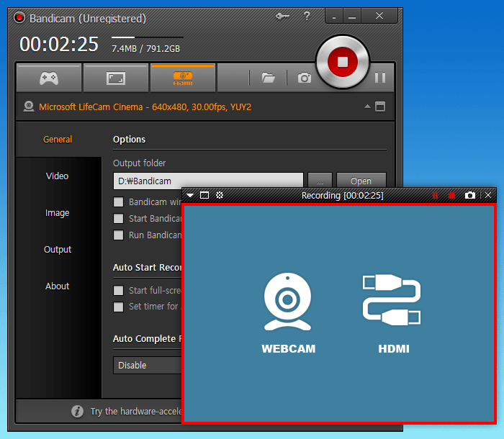This screenshot has height=439, width=504.
Task: Click the disk usage progress bar
Action: click(148, 37)
